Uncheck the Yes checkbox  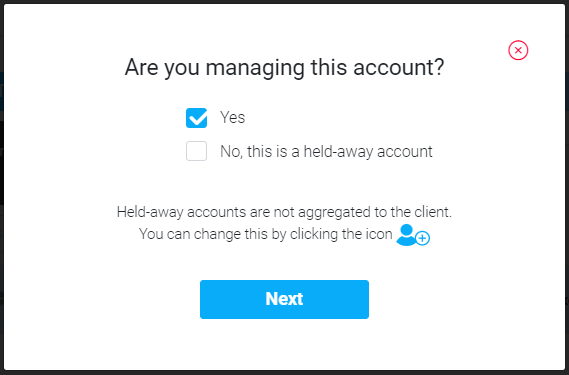click(x=196, y=118)
